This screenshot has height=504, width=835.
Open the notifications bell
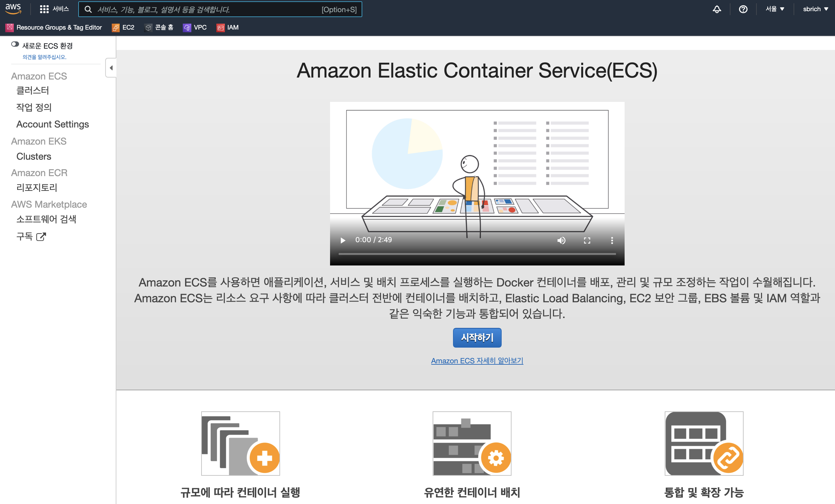coord(716,9)
